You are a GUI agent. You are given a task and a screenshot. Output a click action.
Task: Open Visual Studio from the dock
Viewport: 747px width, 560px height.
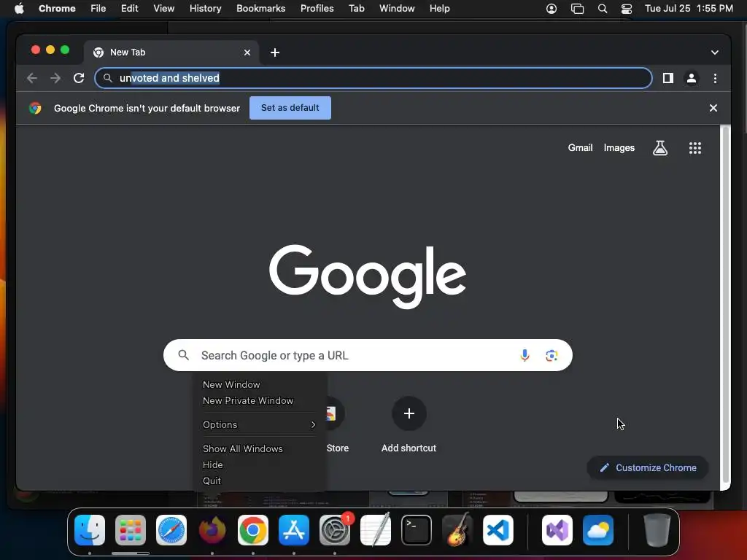tap(557, 530)
